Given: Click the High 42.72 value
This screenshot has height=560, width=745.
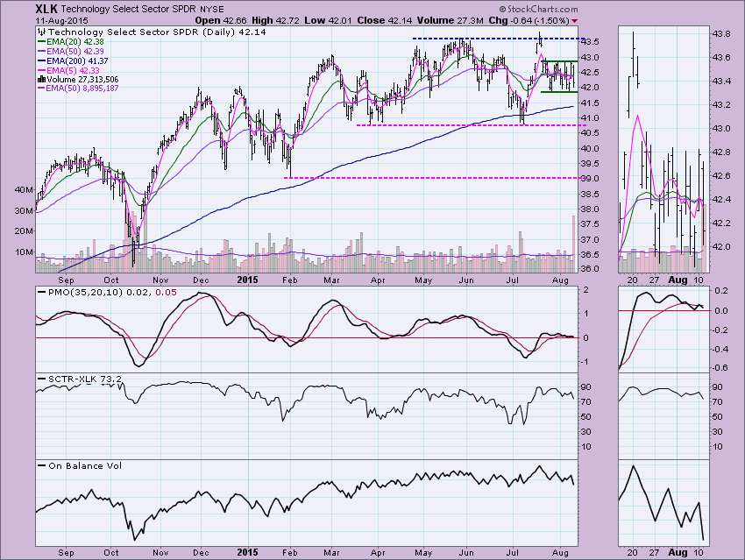Looking at the screenshot, I should click(275, 20).
